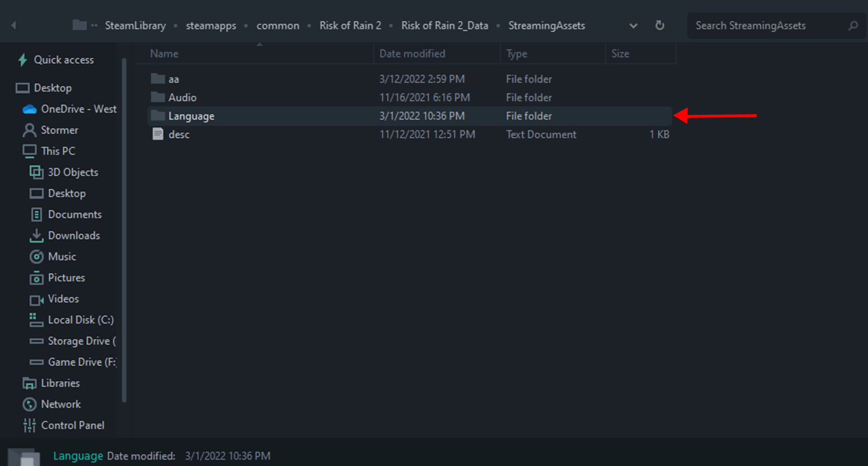
Task: Click the aa folder icon
Action: pyautogui.click(x=158, y=79)
